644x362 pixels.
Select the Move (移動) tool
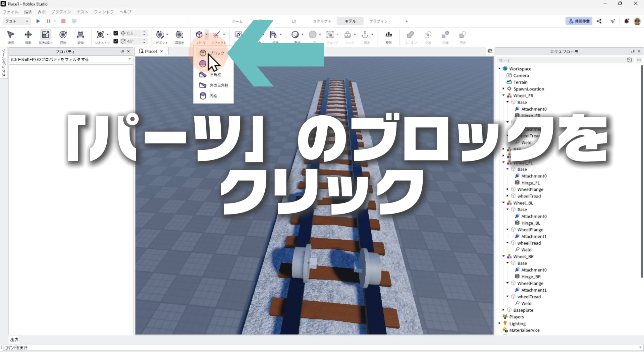[x=28, y=35]
